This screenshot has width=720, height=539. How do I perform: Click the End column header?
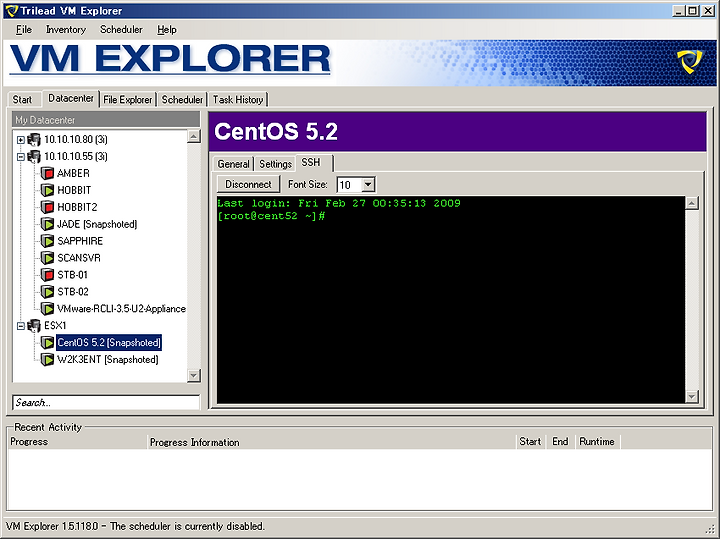point(560,442)
